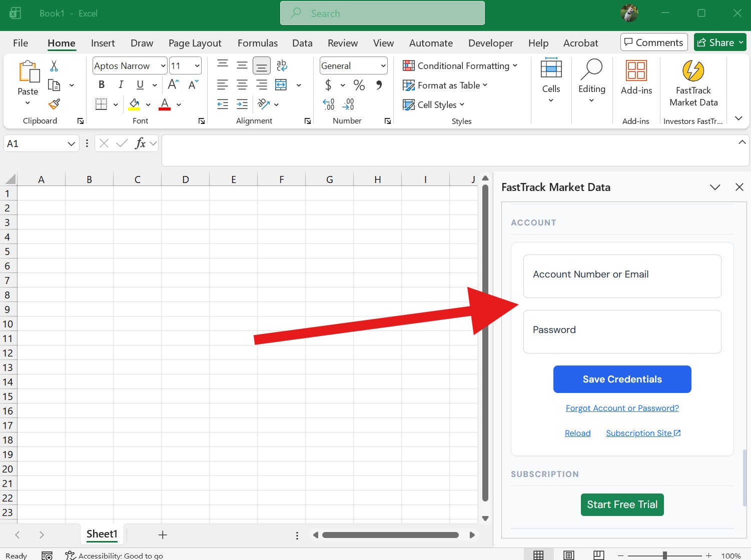Open the font name dropdown
Screen dimensions: 751x560
point(163,65)
